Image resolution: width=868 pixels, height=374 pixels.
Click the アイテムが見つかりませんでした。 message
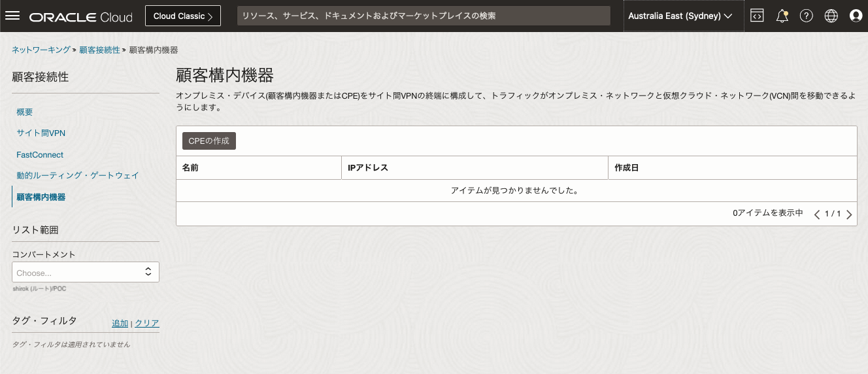click(x=516, y=191)
